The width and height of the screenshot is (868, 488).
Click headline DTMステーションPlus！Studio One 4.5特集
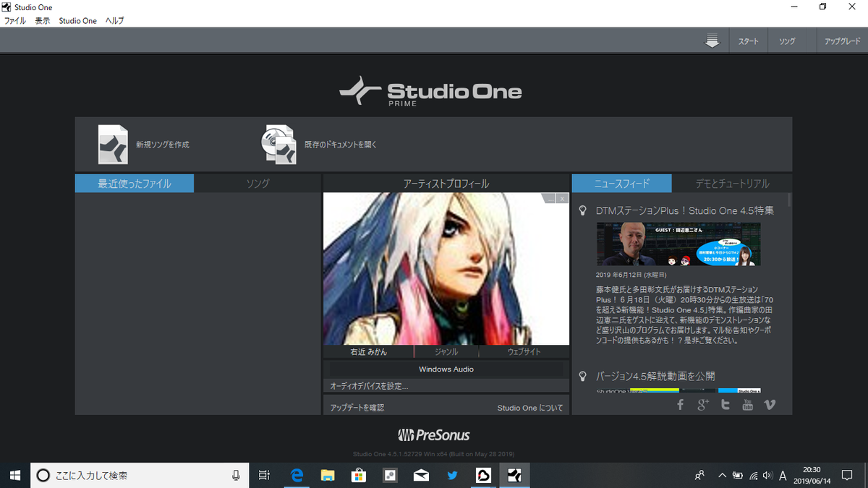(x=685, y=210)
